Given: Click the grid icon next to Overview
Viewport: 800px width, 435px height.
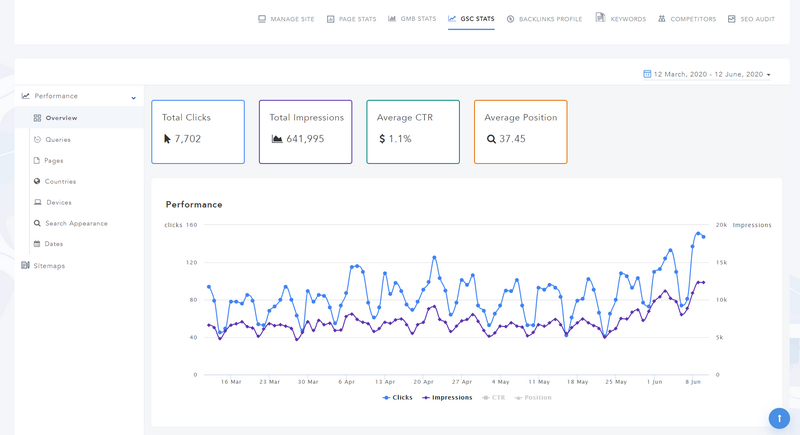Looking at the screenshot, I should 37,118.
